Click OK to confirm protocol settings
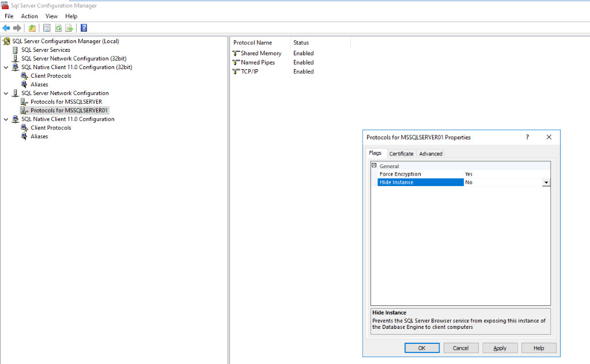The width and height of the screenshot is (590, 364). pos(422,348)
